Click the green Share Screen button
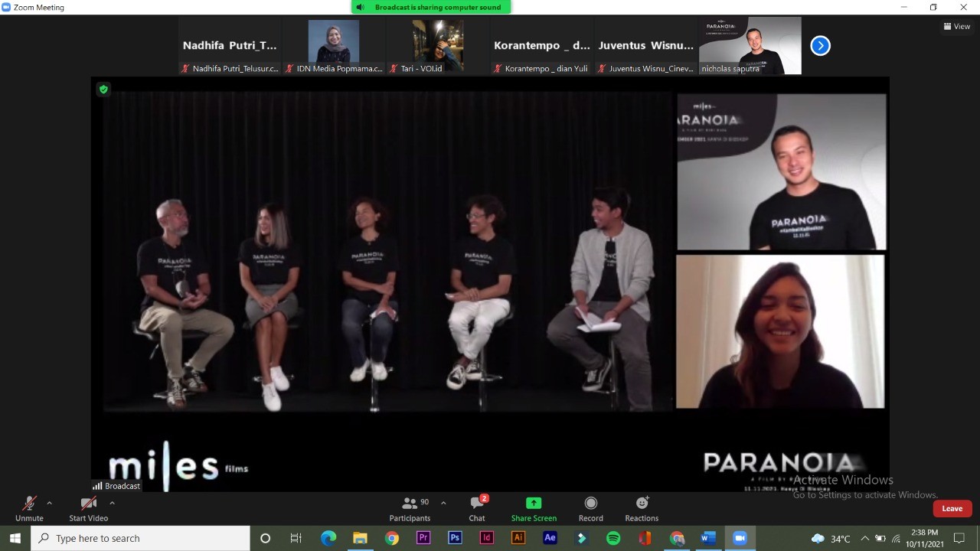 pos(534,508)
